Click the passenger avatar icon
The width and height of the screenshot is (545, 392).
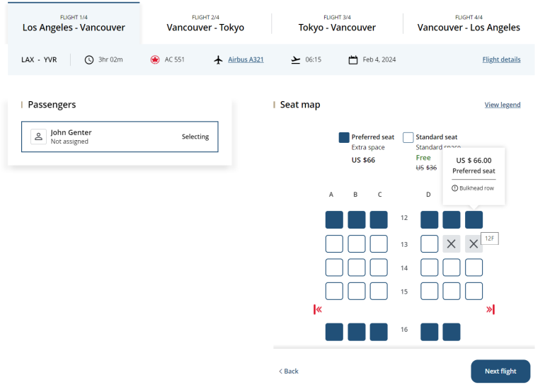38,137
